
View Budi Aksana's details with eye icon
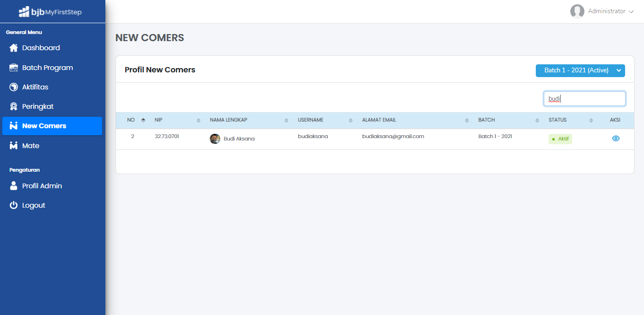pos(616,139)
